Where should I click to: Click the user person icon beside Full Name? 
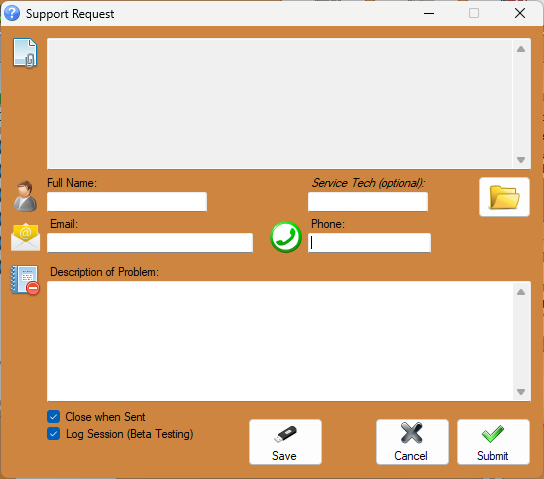[25, 196]
